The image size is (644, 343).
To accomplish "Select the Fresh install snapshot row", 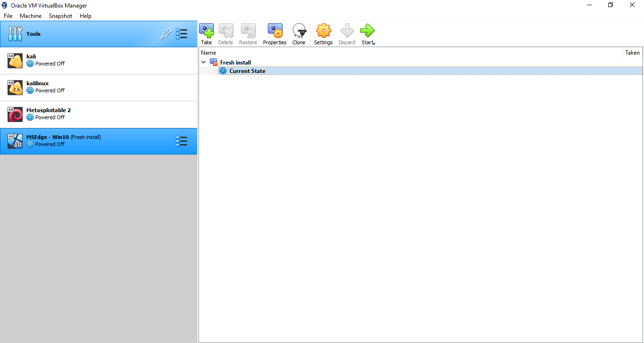I will tap(421, 62).
